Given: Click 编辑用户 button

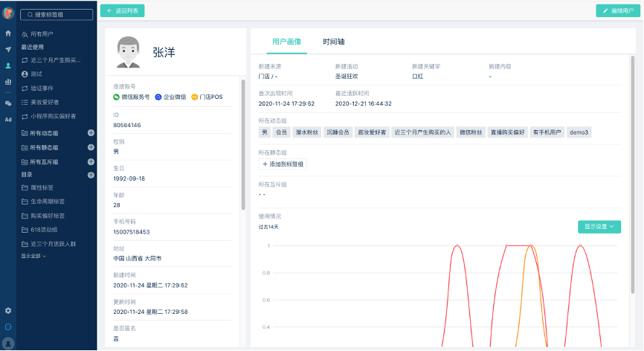Looking at the screenshot, I should click(618, 10).
